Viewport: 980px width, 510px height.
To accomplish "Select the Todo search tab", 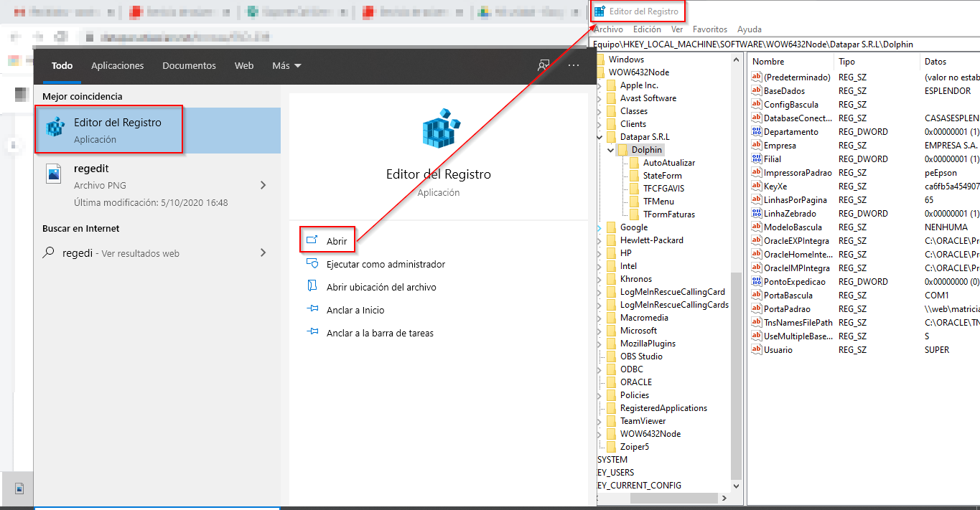I will click(62, 65).
